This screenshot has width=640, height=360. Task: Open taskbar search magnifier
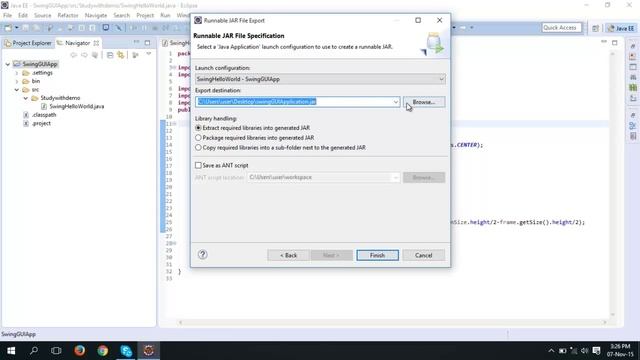[x=34, y=351]
